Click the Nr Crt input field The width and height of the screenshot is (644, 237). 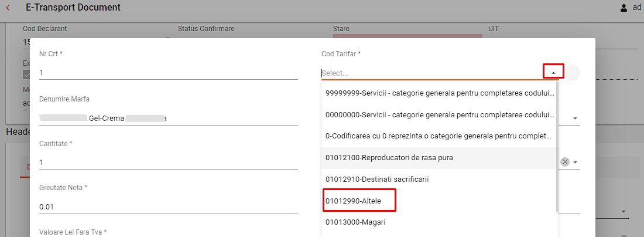click(x=169, y=73)
